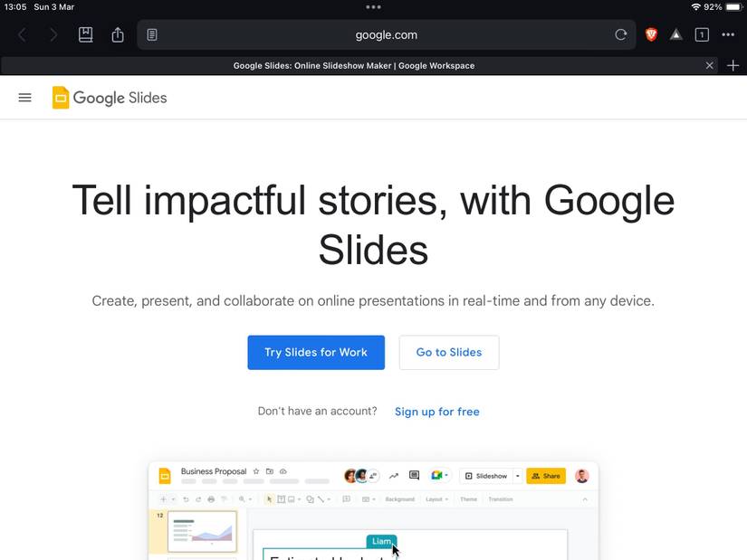Screen dimensions: 747x560
Task: Click Try Slides for Work button
Action: (x=316, y=353)
